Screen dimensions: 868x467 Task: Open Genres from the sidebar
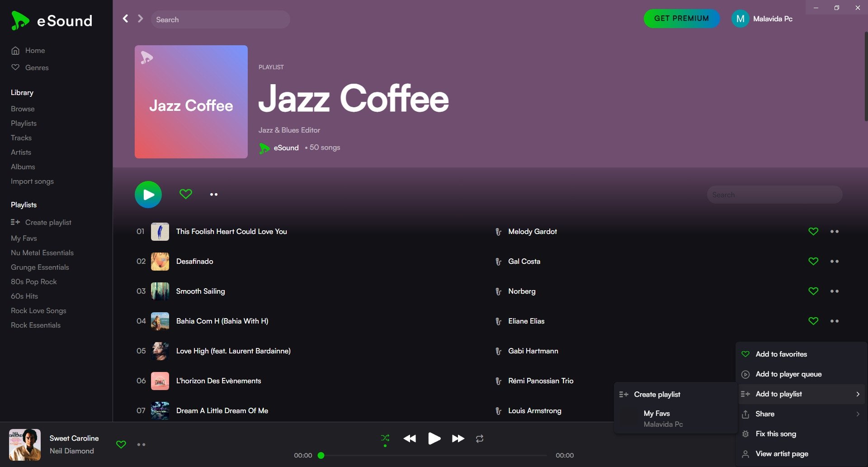click(x=30, y=67)
